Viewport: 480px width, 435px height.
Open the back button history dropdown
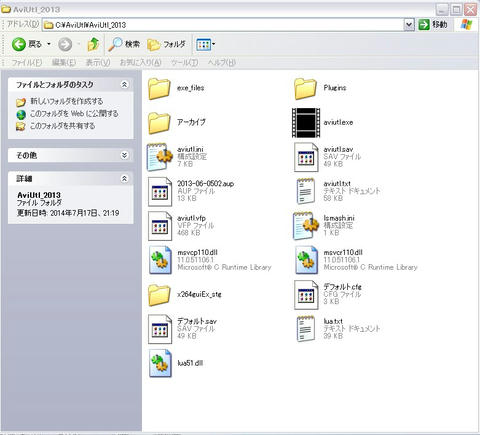pyautogui.click(x=49, y=44)
